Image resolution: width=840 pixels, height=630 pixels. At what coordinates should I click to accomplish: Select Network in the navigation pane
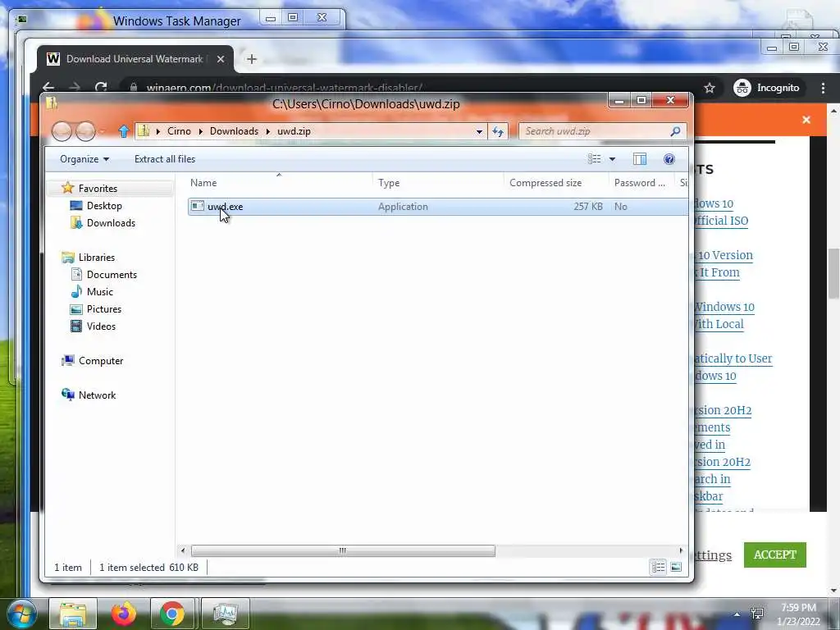[x=97, y=395]
